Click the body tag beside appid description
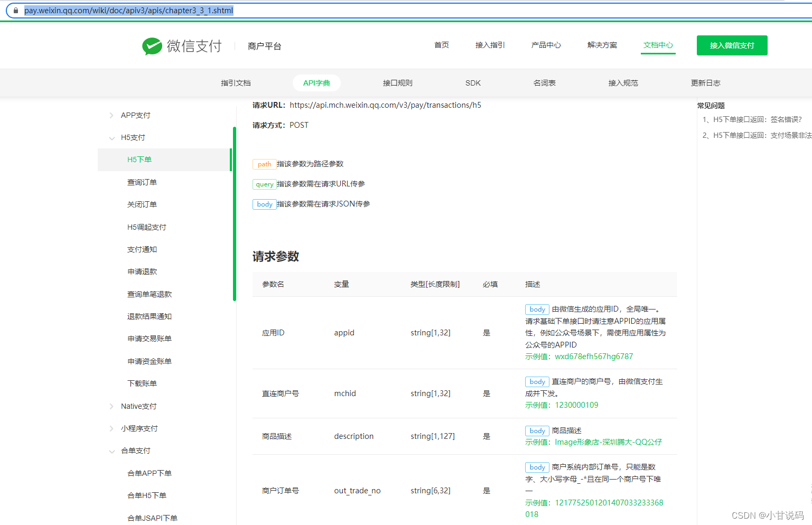812x525 pixels. [x=537, y=309]
